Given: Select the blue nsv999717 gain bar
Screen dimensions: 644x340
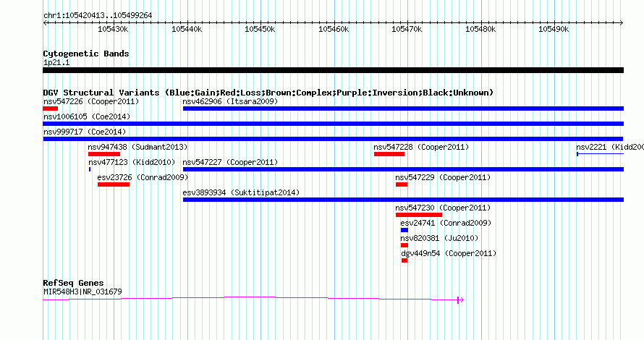Looking at the screenshot, I should (x=333, y=139).
